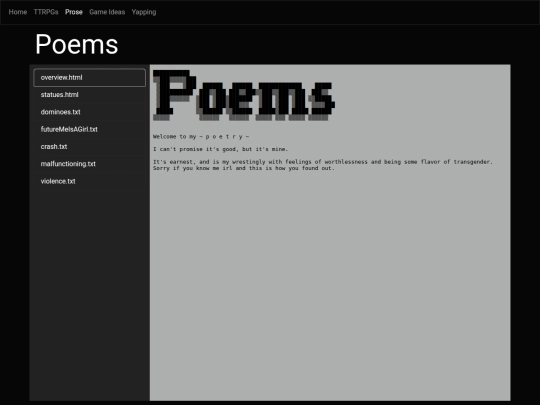Open violence.txt poem file
540x405 pixels.
90,181
